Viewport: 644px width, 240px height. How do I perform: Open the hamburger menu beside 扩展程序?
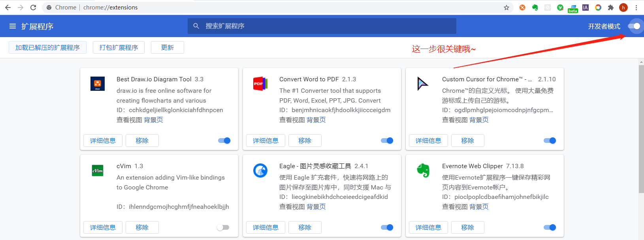13,26
